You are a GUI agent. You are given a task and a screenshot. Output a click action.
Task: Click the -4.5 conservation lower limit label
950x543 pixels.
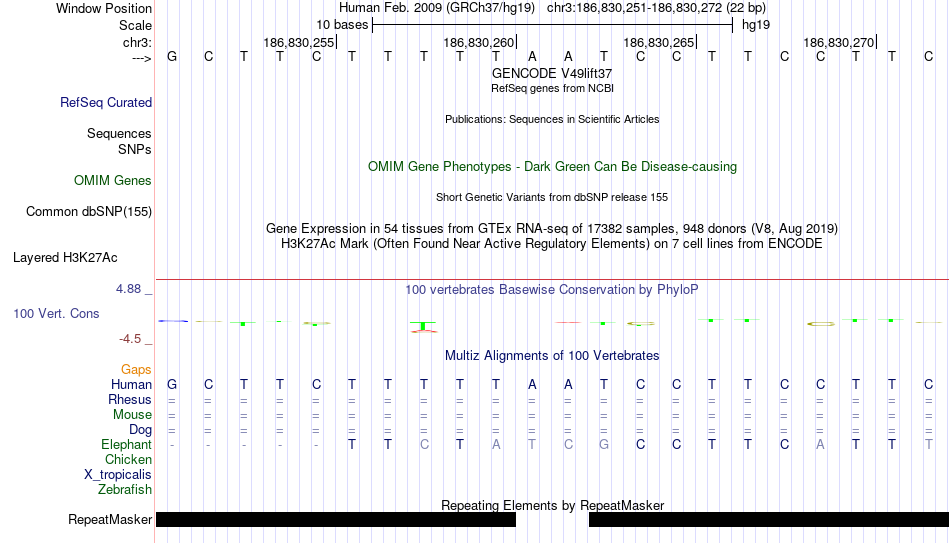pos(130,339)
